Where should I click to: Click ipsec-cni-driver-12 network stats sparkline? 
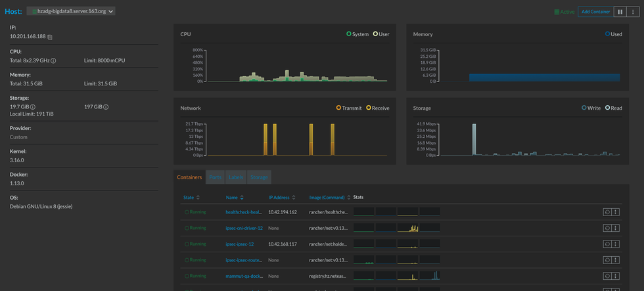coord(407,228)
